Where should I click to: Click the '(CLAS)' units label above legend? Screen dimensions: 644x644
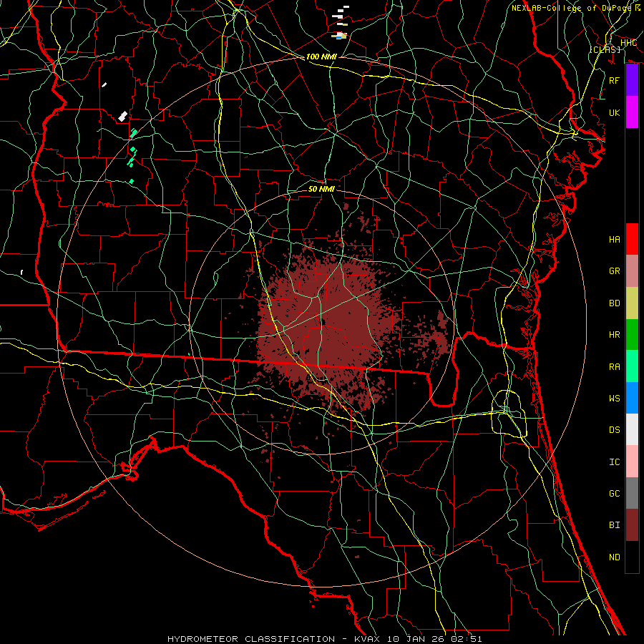pyautogui.click(x=605, y=49)
